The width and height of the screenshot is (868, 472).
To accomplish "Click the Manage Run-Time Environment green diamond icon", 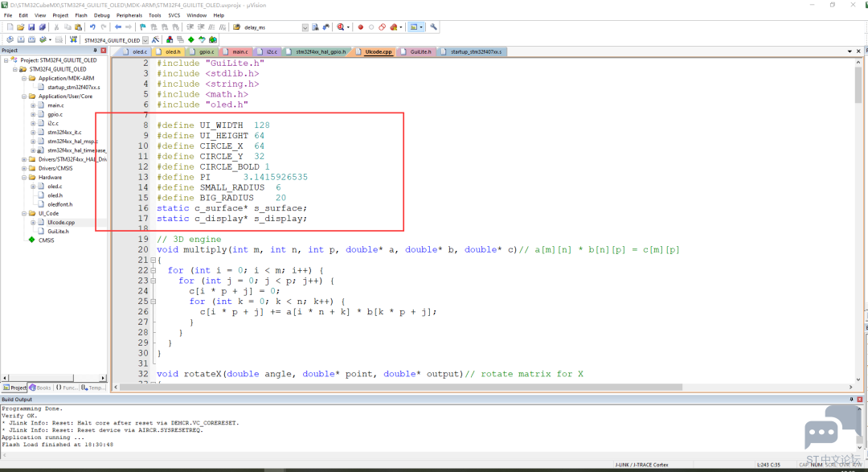I will pos(191,40).
